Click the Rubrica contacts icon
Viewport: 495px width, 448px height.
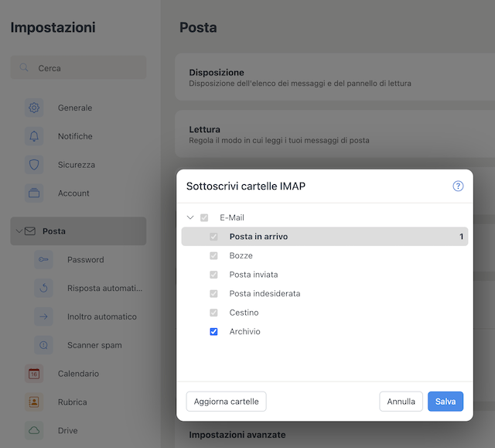click(34, 402)
